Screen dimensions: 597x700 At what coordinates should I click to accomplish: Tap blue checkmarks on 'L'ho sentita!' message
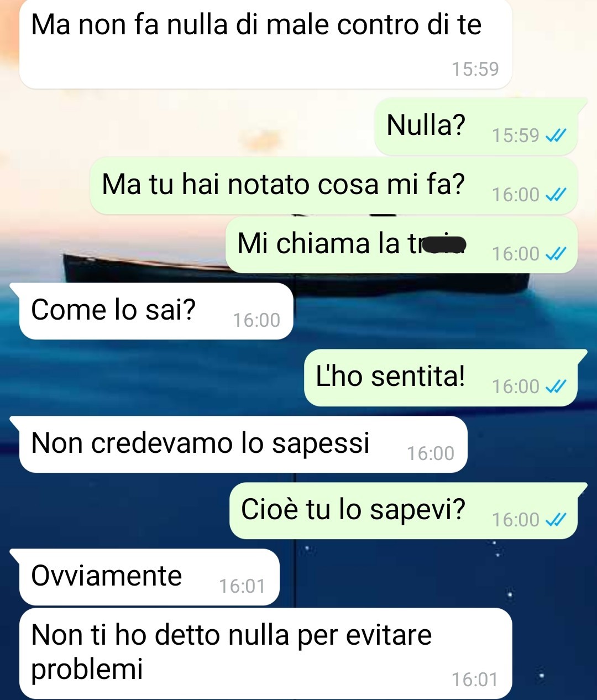point(556,386)
